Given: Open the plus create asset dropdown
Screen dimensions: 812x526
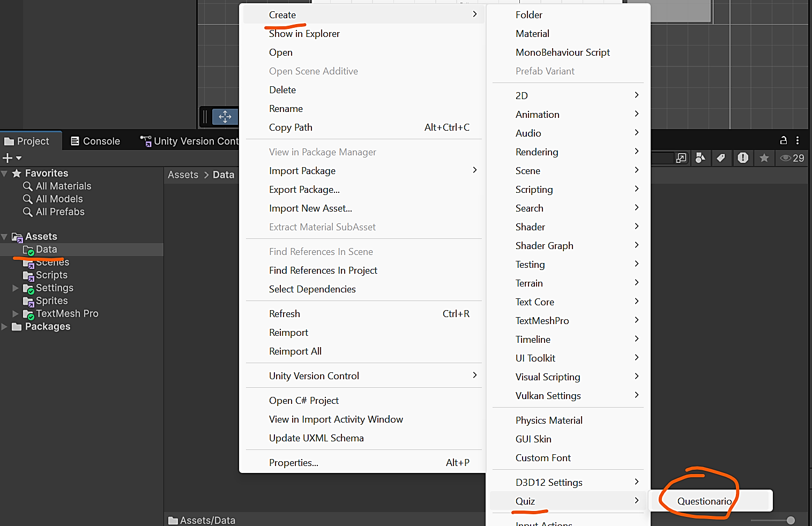Looking at the screenshot, I should [x=12, y=158].
